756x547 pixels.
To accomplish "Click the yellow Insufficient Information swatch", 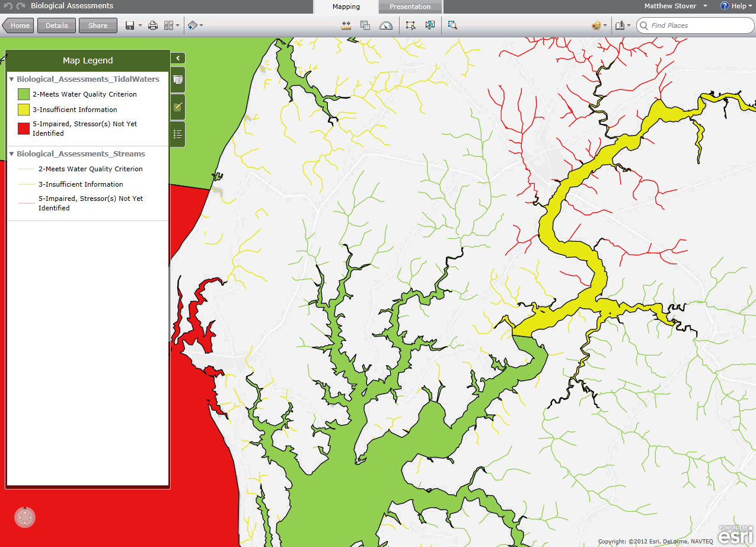I will pos(24,110).
